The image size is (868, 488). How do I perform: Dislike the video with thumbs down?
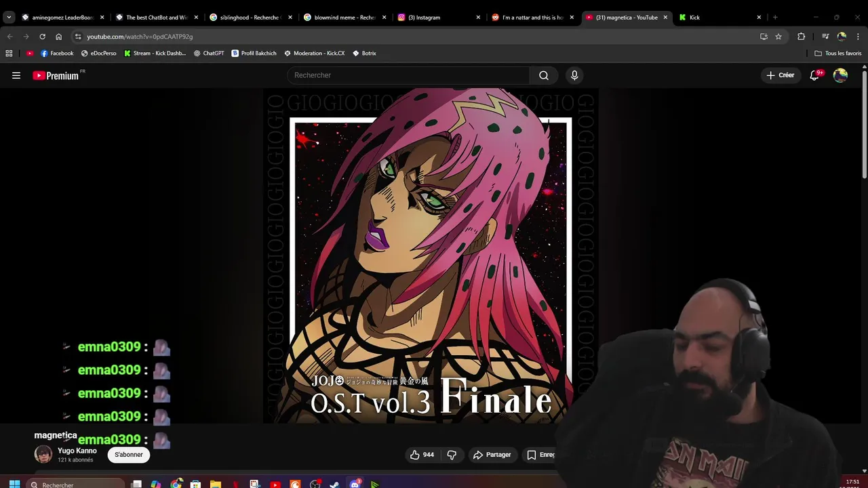pos(452,455)
